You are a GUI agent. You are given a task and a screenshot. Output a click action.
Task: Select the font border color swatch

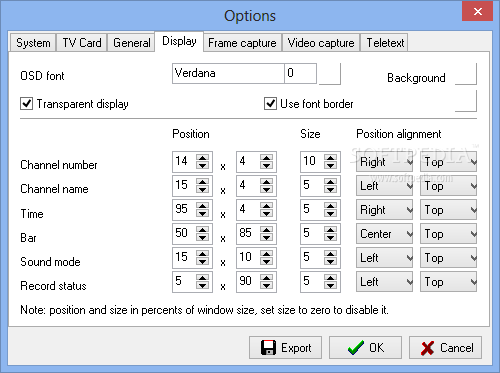[466, 101]
